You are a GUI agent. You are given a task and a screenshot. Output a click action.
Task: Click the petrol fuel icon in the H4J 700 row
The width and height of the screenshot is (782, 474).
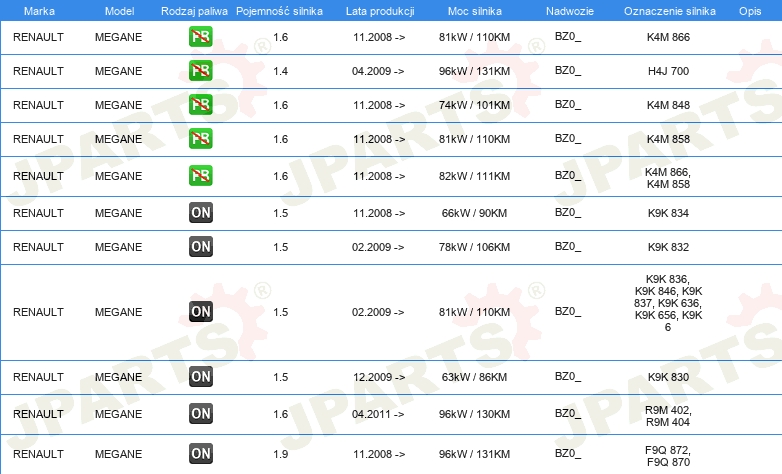point(200,71)
